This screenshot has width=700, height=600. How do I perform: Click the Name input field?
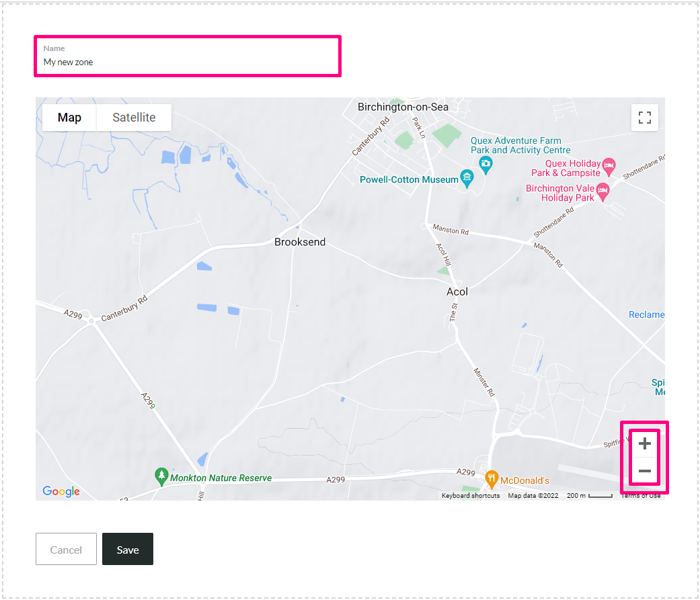point(188,56)
